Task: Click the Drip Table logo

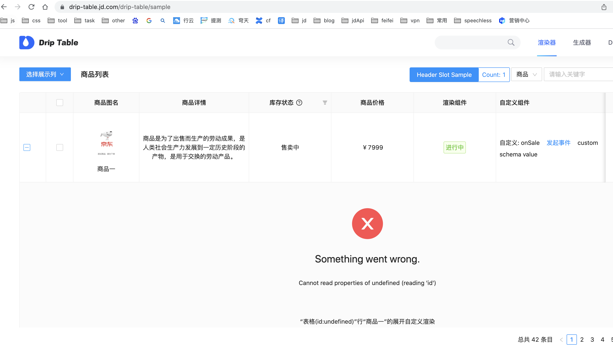Action: click(48, 42)
